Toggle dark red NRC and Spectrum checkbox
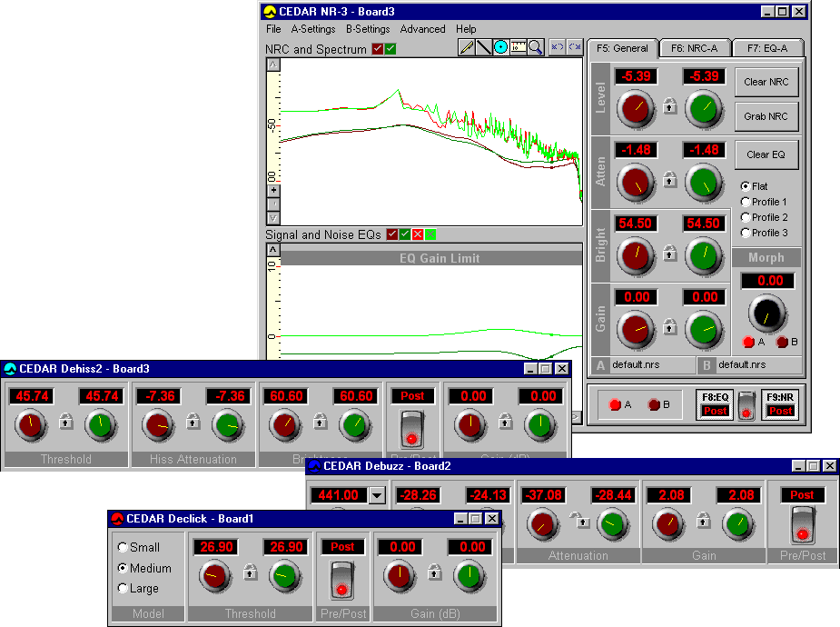 pyautogui.click(x=378, y=49)
